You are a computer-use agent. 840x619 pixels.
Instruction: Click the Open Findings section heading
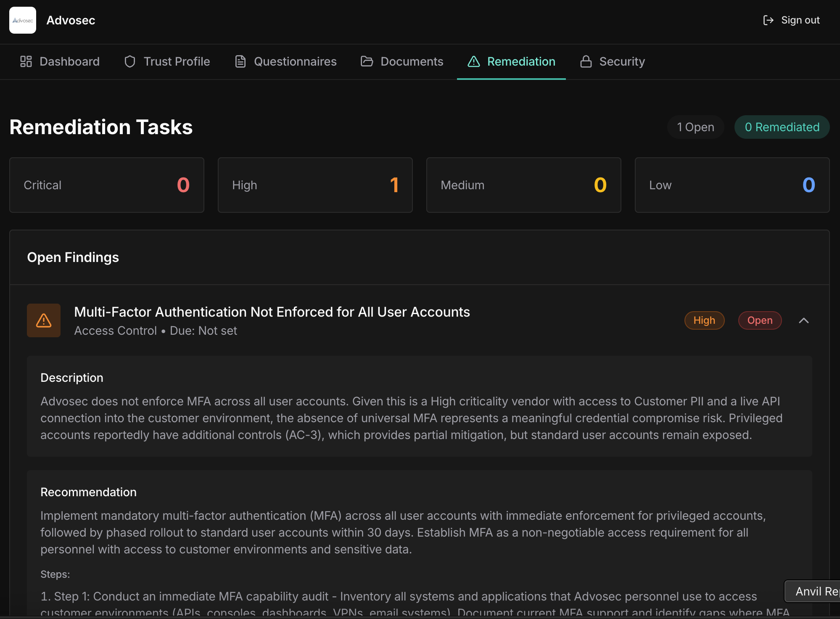click(73, 257)
